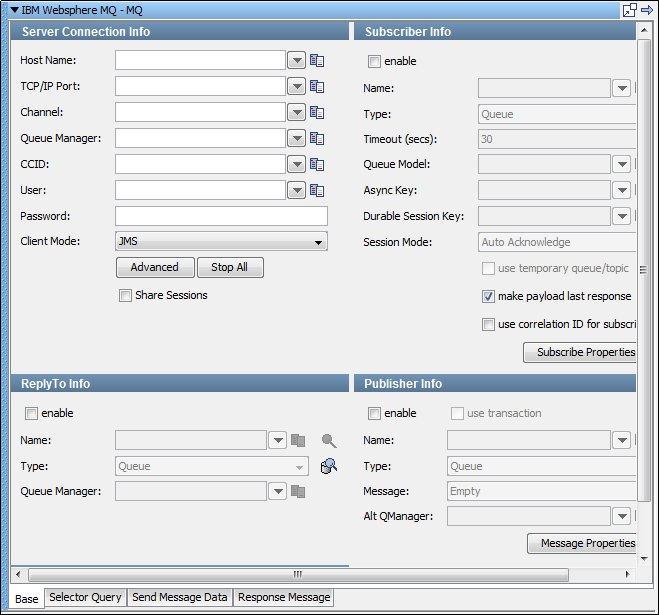
Task: Click magnifier search icon in ReplyTo Info
Action: click(x=329, y=441)
